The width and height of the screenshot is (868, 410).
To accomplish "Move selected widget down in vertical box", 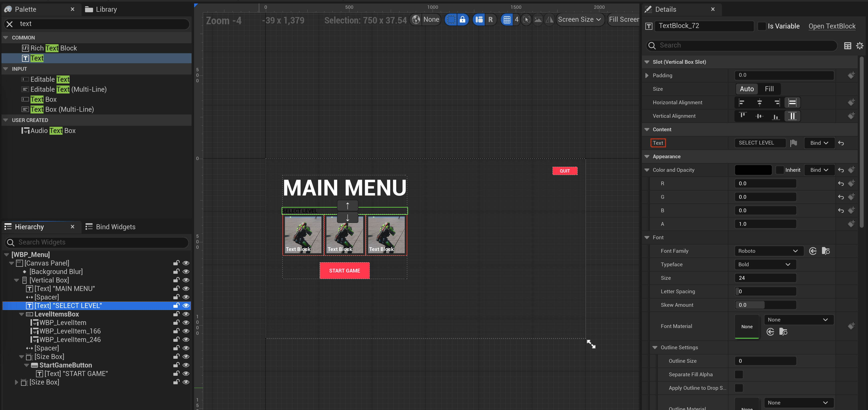I will click(x=347, y=217).
